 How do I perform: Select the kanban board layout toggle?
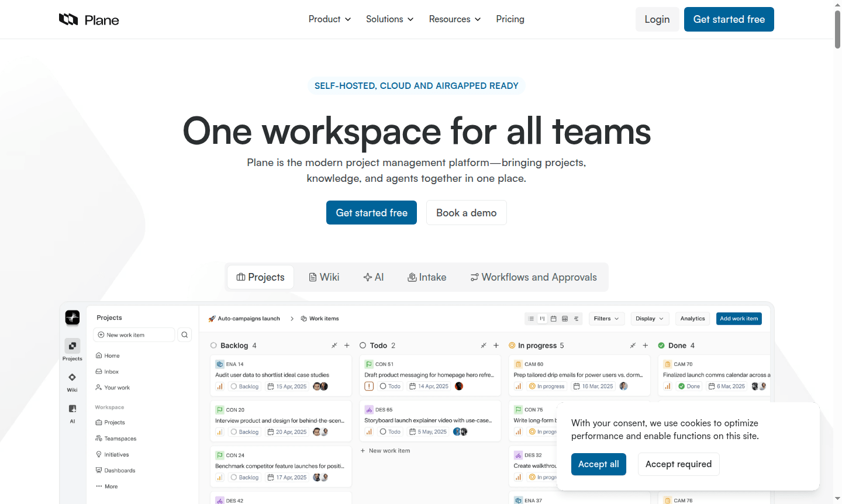pos(543,319)
